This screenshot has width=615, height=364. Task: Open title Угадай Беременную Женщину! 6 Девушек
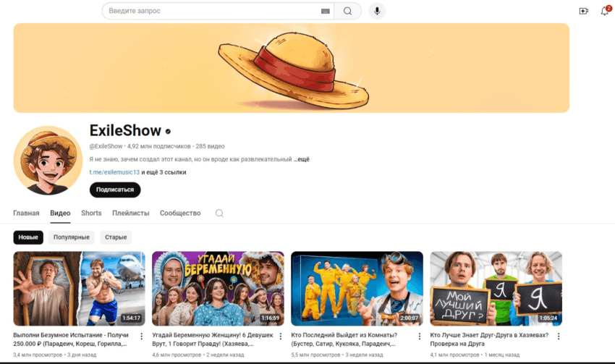pyautogui.click(x=213, y=339)
